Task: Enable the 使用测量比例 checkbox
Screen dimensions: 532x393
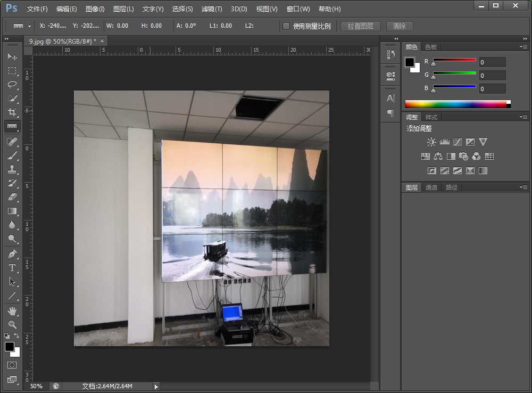Action: [x=286, y=26]
